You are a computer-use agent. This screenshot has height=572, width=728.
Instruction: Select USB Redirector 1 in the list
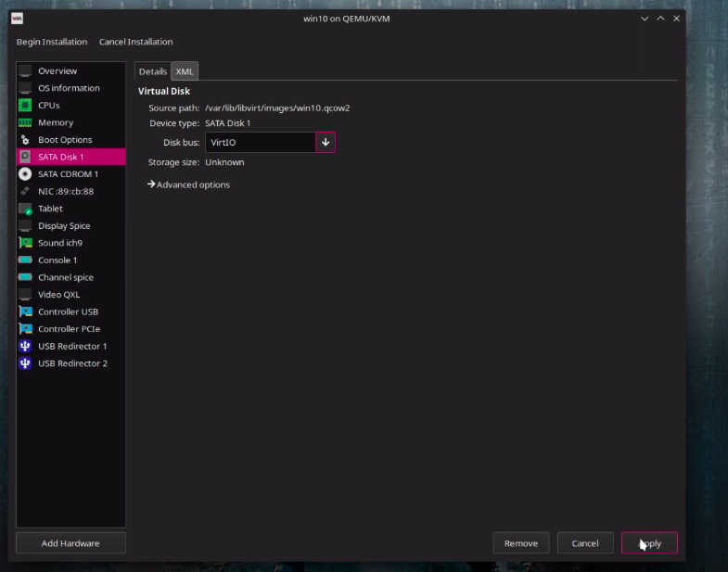[71, 346]
